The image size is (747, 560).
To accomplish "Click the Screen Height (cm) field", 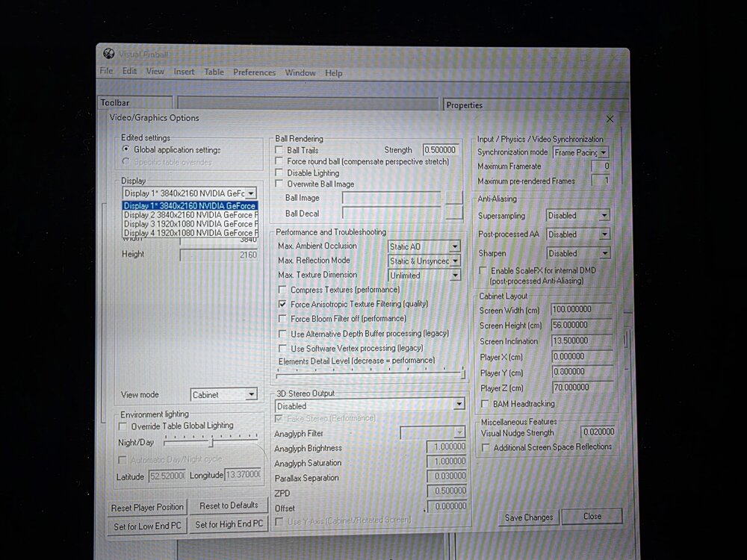I will click(582, 326).
